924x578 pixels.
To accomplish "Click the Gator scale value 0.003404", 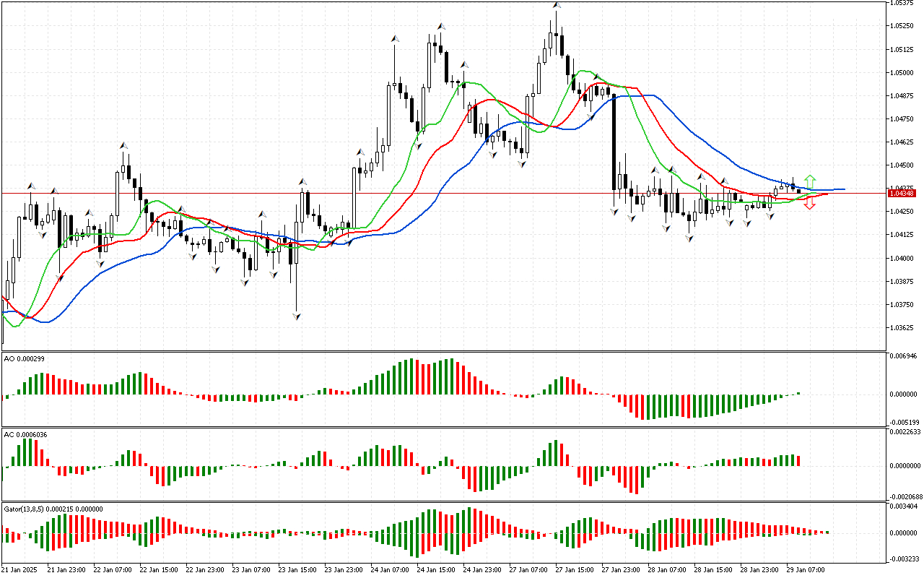I will point(904,507).
